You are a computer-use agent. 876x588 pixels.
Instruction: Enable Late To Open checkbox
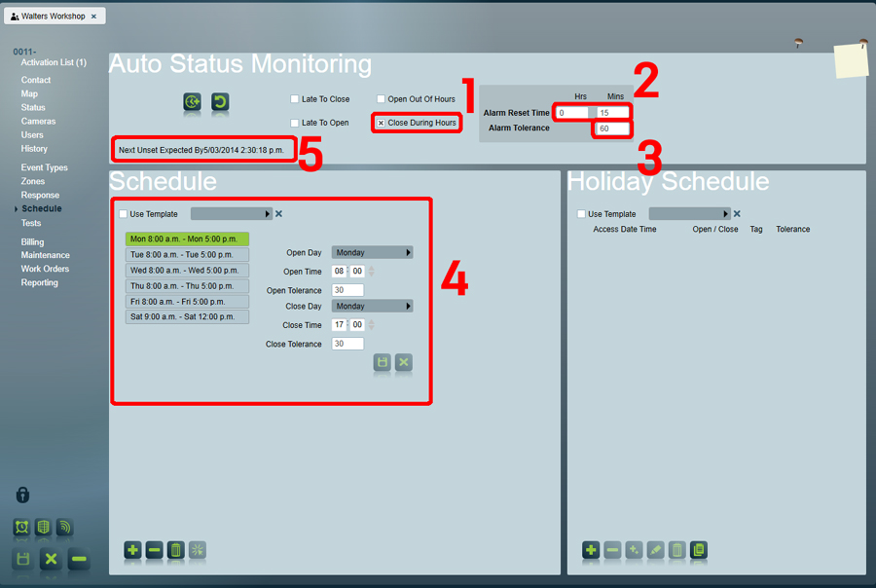[x=294, y=123]
